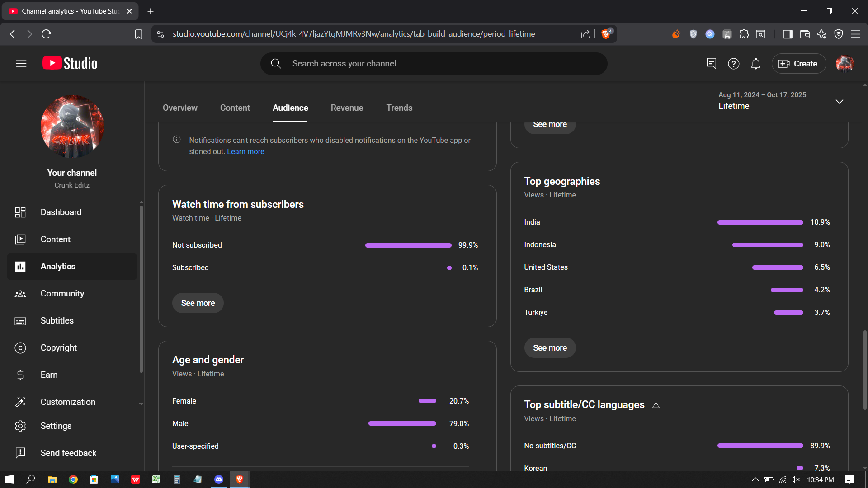
Task: Click the warning triangle beside Top subtitle/CC languages
Action: pos(656,405)
